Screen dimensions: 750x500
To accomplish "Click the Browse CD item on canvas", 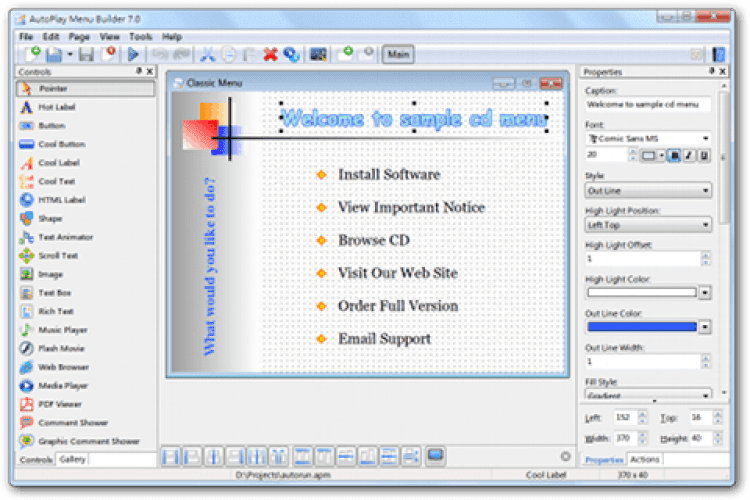I will (x=374, y=240).
